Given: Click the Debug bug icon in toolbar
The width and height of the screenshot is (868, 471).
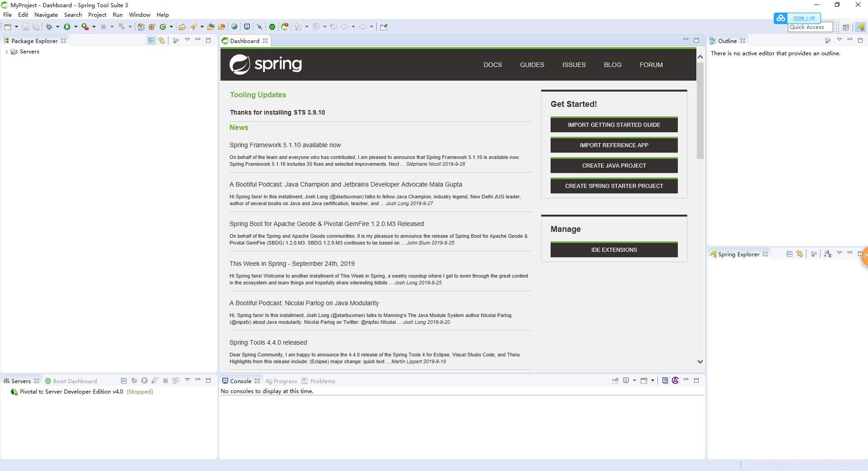Looking at the screenshot, I should (x=49, y=27).
